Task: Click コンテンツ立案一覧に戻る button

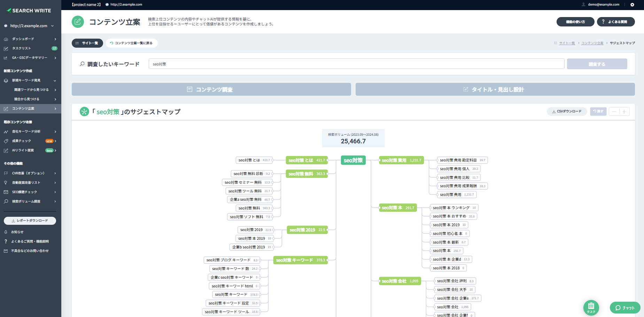Action: 131,43
